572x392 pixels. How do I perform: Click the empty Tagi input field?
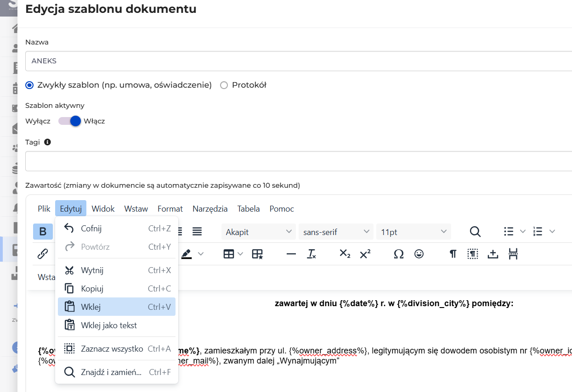tap(299, 161)
